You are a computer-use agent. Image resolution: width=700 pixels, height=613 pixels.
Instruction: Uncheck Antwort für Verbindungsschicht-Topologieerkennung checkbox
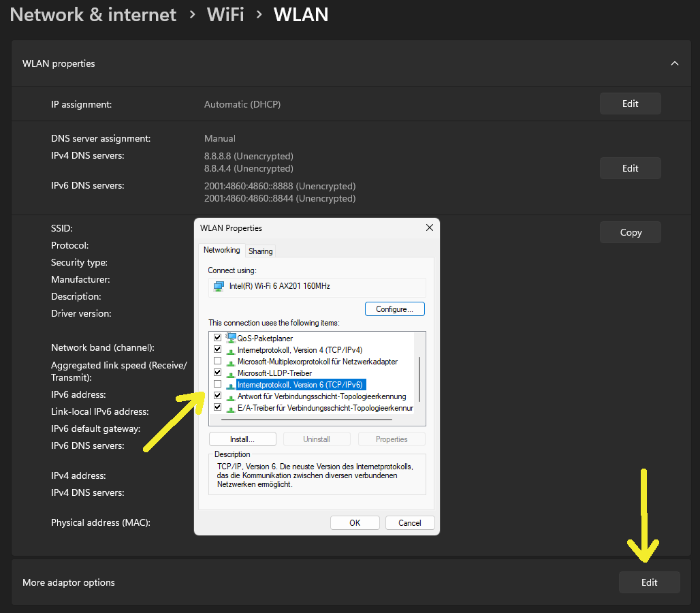click(x=217, y=396)
